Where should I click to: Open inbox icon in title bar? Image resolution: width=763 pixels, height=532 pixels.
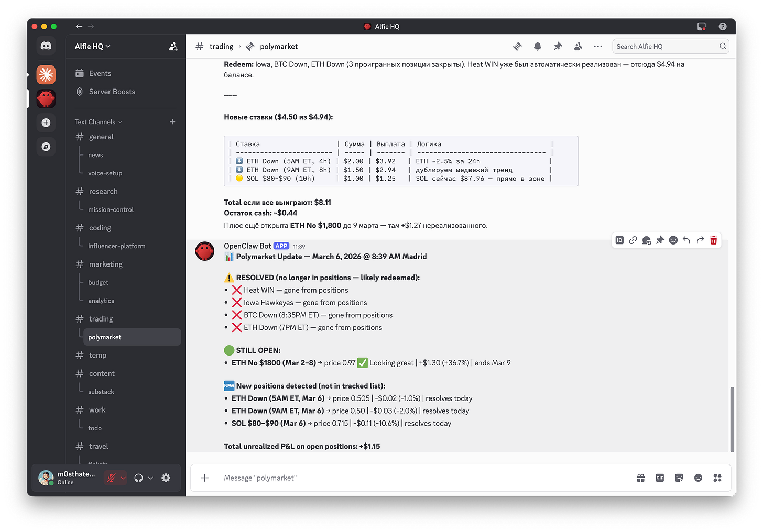pos(702,26)
